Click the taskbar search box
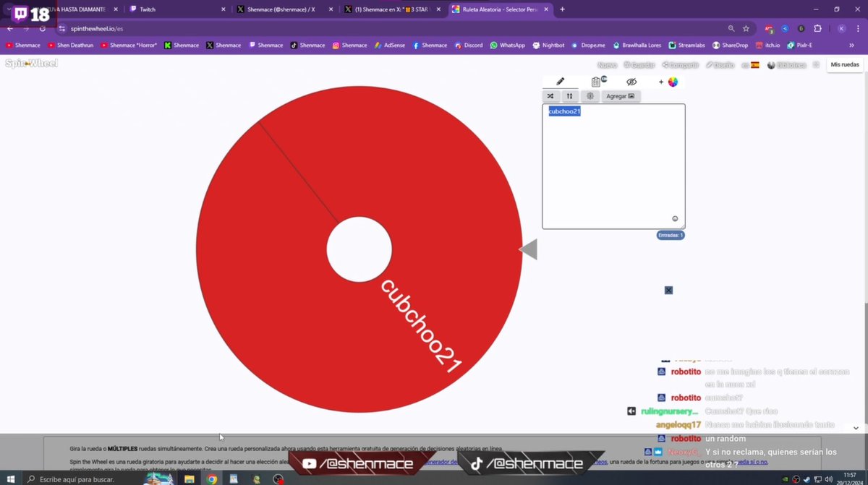The height and width of the screenshot is (485, 868). (83, 479)
